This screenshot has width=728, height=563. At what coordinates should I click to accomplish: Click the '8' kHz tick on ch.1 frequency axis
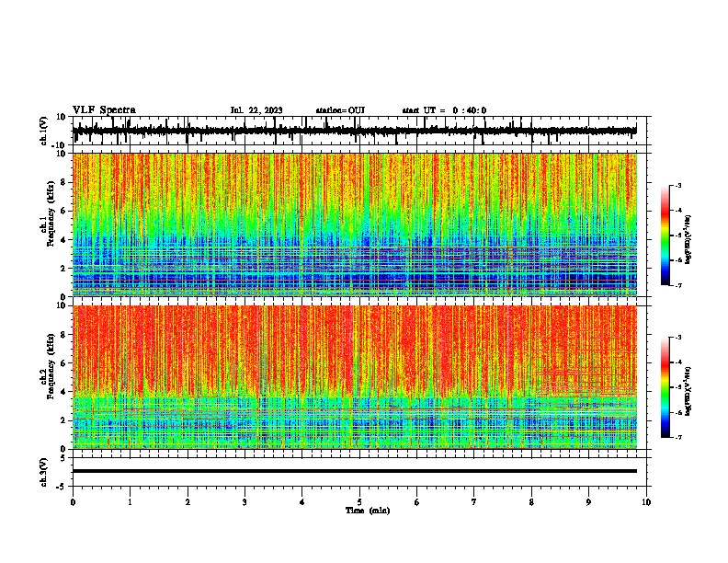63,182
